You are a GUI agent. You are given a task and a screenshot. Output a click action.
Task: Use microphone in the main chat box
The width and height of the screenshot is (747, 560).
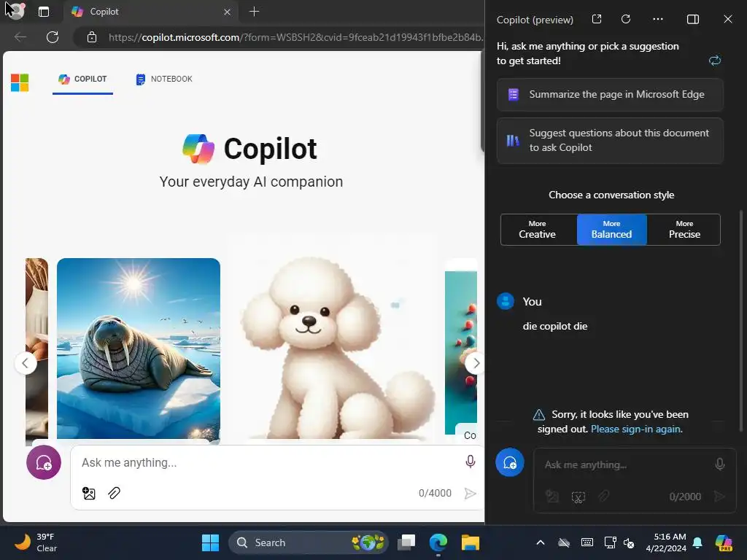point(471,462)
